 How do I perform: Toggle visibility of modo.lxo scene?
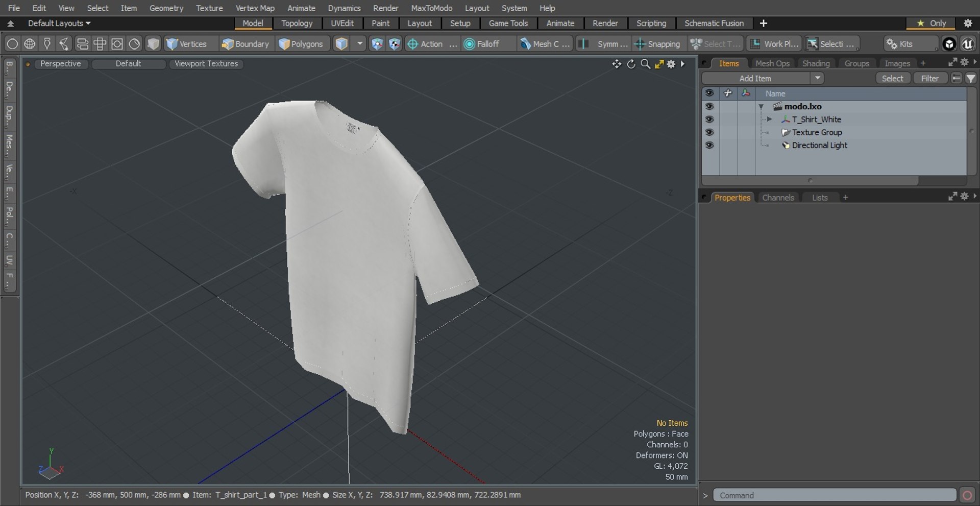[x=709, y=106]
